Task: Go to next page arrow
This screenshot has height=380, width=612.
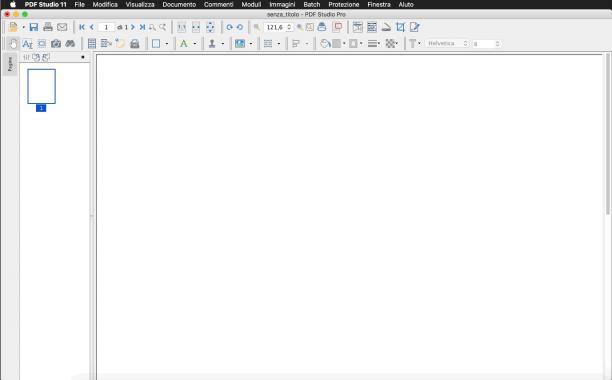Action: [x=133, y=27]
